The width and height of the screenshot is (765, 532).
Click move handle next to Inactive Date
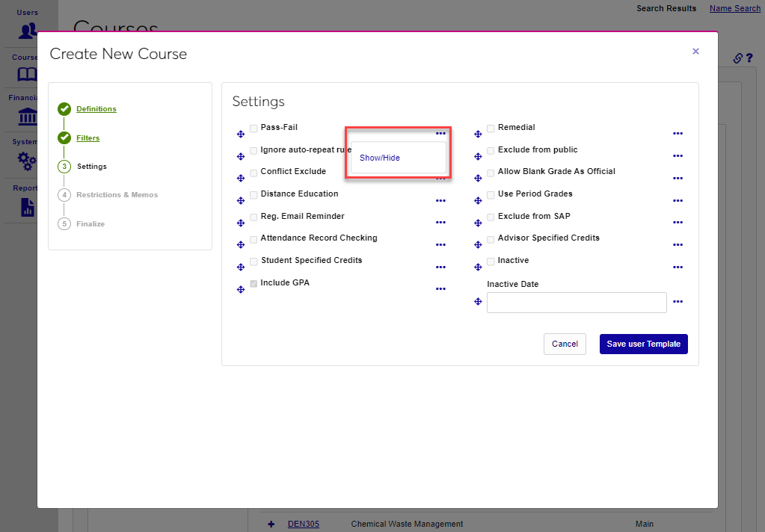pos(478,302)
